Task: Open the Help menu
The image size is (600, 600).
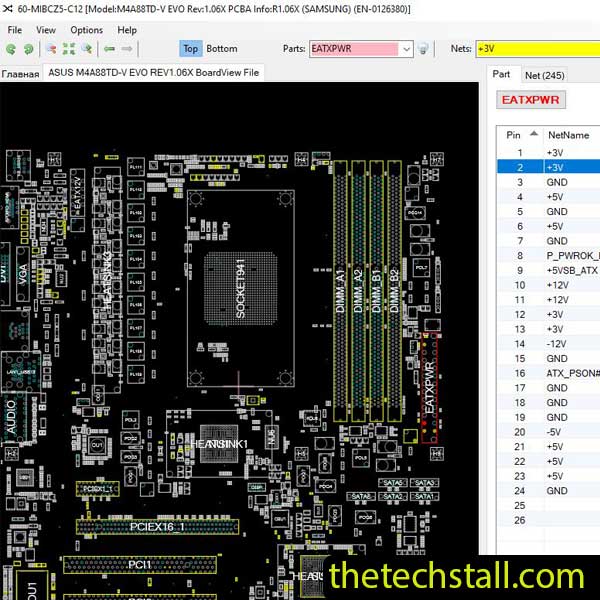Action: point(127,30)
